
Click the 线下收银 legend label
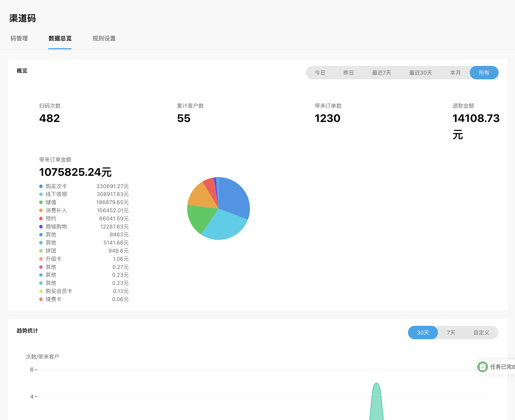(56, 194)
